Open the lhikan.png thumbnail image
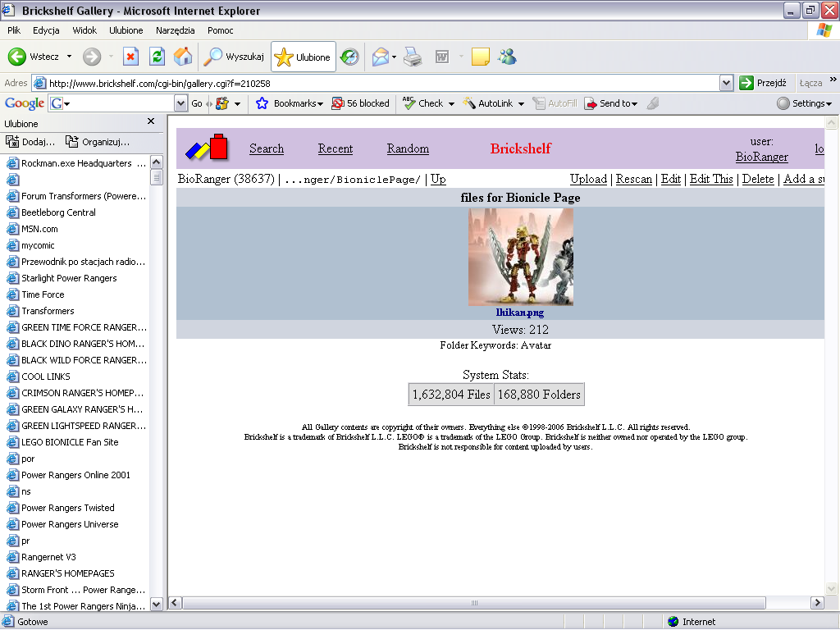This screenshot has width=840, height=630. pos(521,257)
